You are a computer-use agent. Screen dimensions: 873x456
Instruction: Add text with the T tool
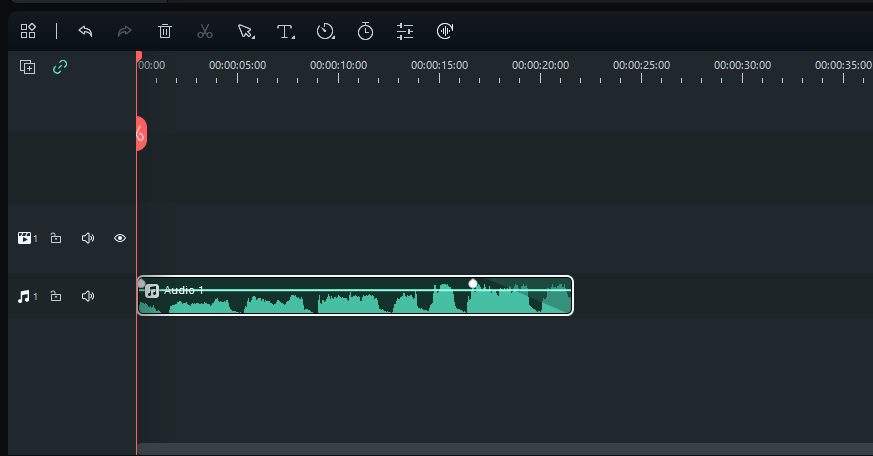(x=286, y=32)
